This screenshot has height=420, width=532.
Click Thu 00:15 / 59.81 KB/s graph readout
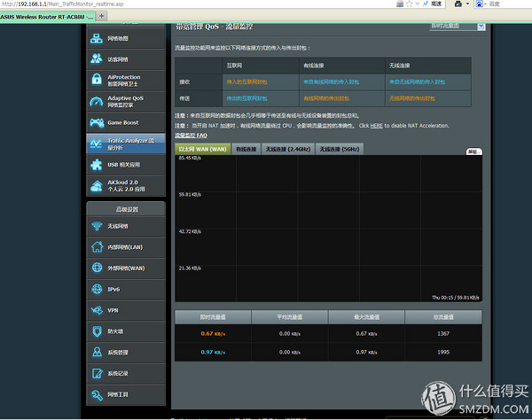456,298
